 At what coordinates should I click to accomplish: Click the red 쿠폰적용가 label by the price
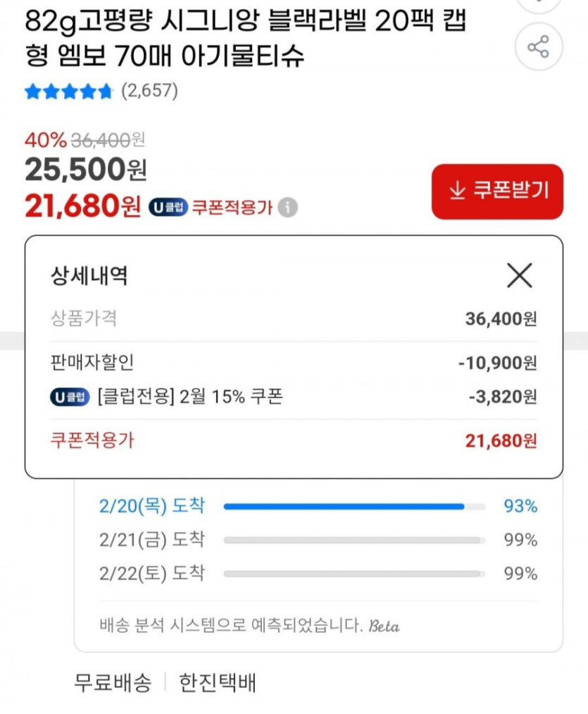232,208
